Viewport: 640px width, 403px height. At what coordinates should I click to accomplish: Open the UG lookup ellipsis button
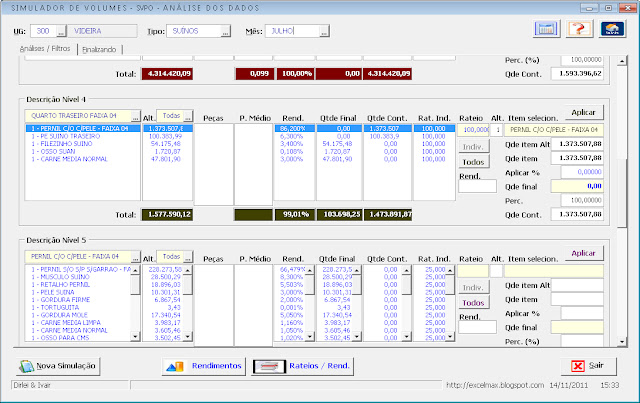coord(61,31)
